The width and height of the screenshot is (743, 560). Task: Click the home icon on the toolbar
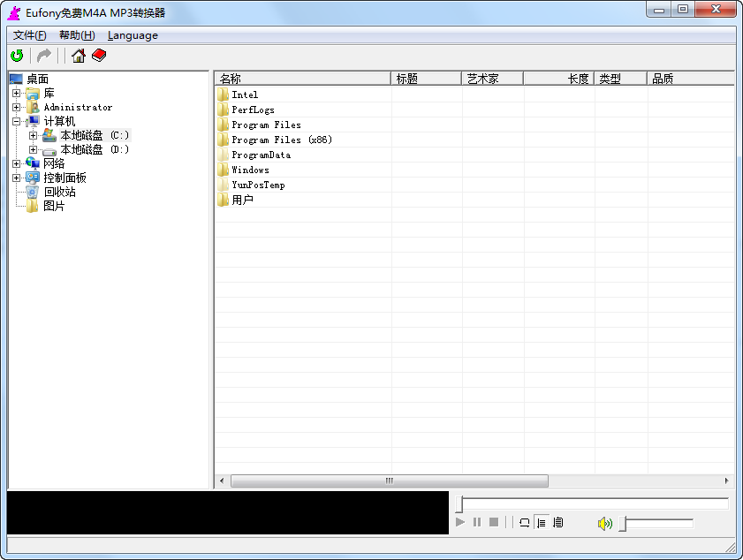78,55
